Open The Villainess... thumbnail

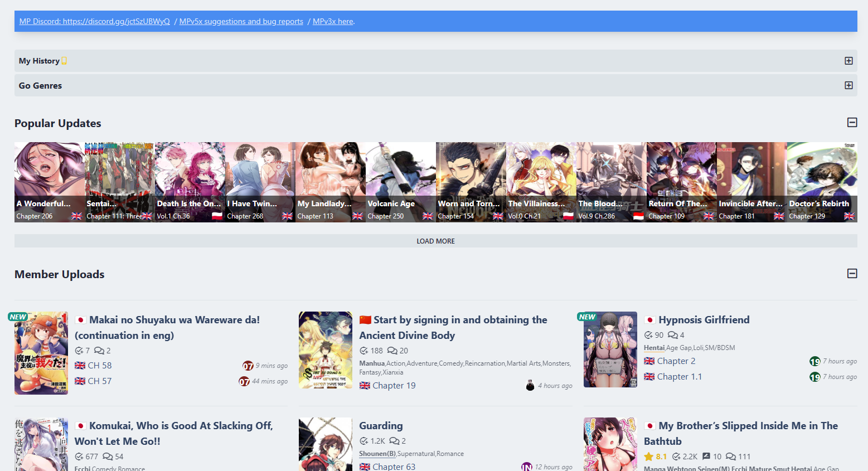click(541, 182)
